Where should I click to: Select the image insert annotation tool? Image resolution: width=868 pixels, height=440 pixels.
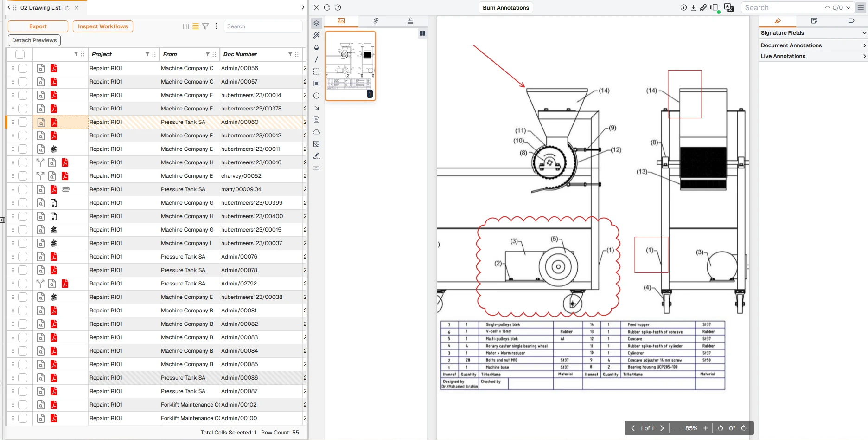(316, 144)
